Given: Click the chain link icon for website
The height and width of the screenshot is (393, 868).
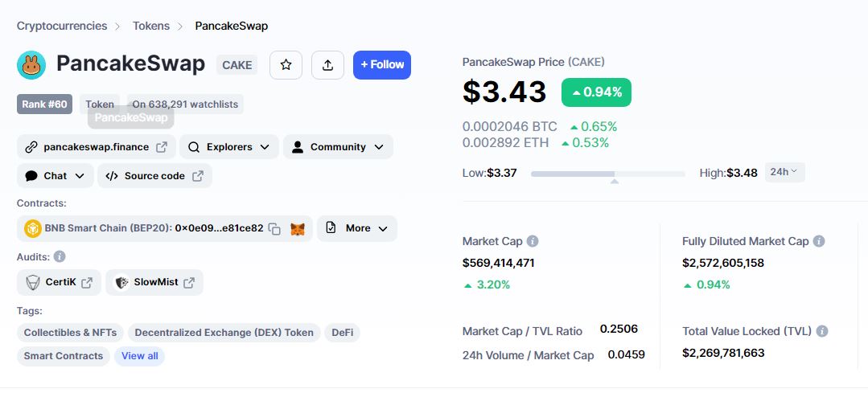Looking at the screenshot, I should 32,147.
